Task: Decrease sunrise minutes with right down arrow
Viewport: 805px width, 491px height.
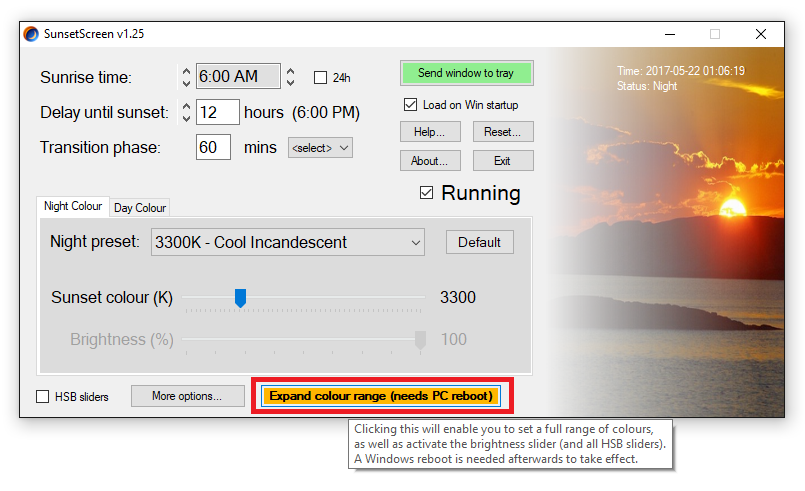Action: [x=291, y=82]
